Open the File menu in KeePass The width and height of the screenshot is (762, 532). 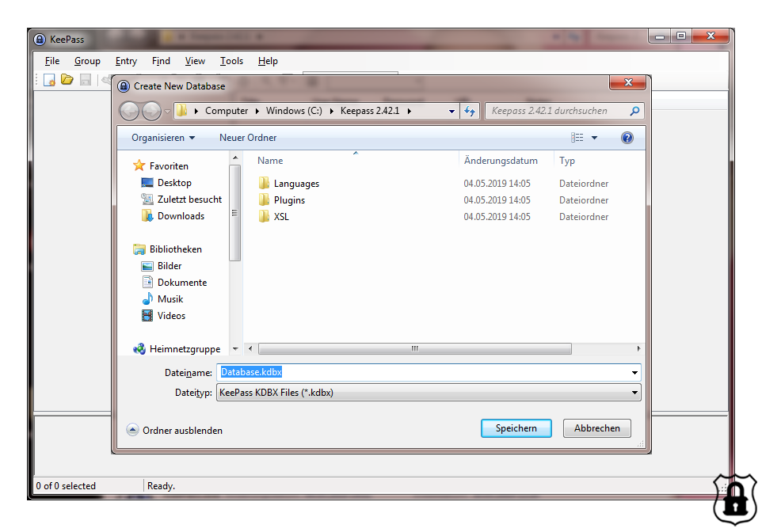52,61
